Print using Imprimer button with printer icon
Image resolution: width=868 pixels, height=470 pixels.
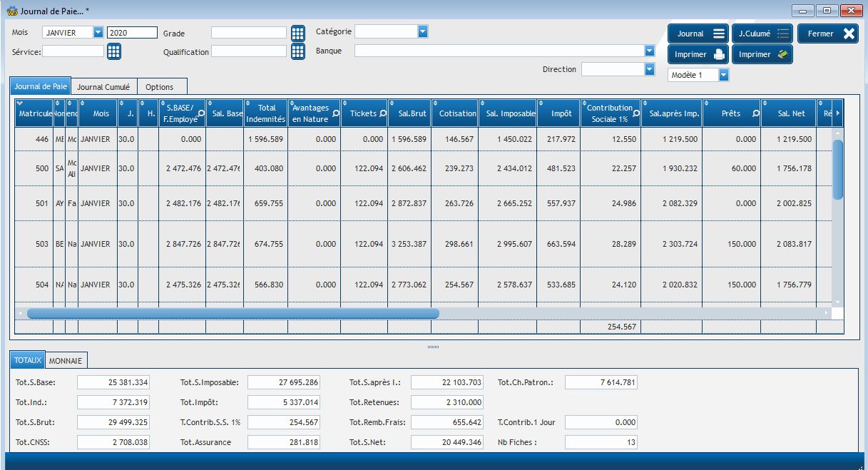point(698,54)
